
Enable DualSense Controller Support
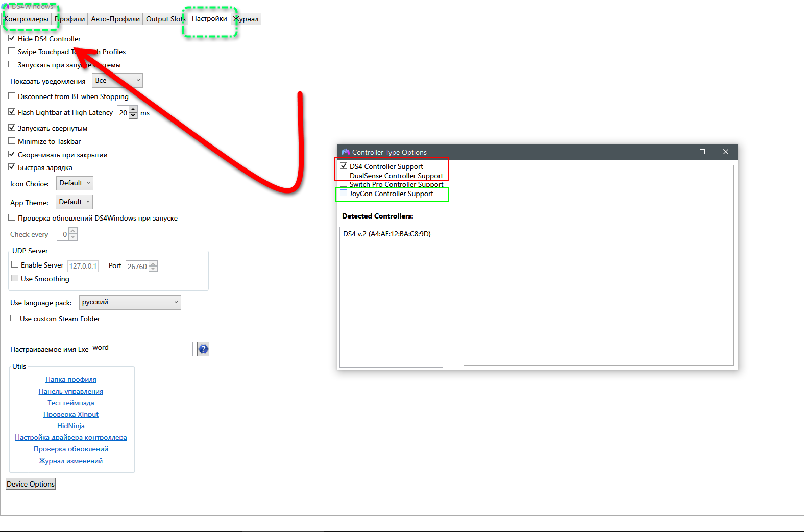(x=344, y=175)
